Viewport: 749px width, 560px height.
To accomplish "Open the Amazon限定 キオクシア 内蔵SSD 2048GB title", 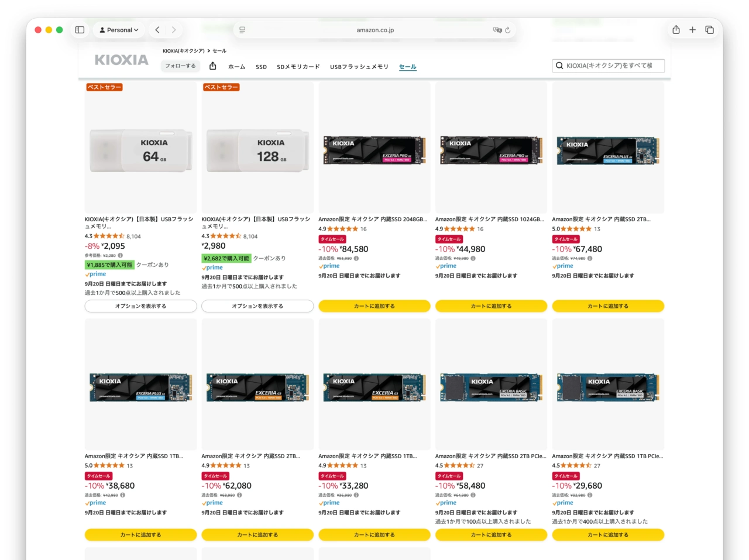I will [373, 219].
